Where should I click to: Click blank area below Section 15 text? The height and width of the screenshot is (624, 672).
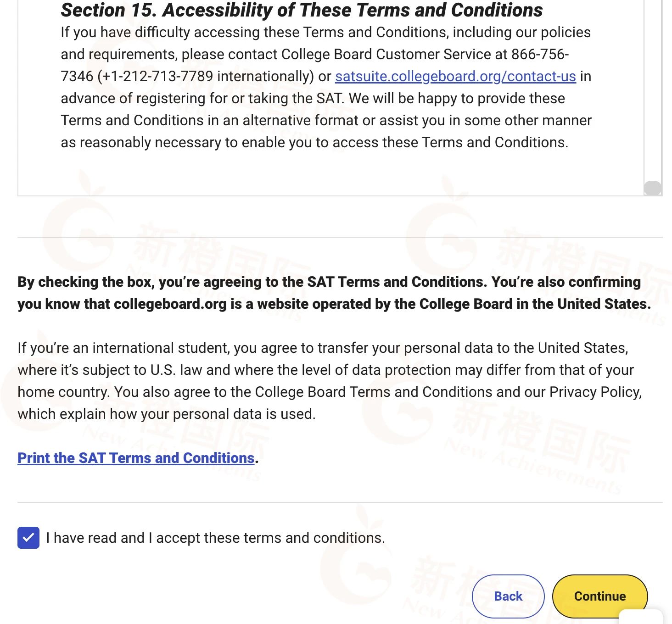[x=321, y=172]
